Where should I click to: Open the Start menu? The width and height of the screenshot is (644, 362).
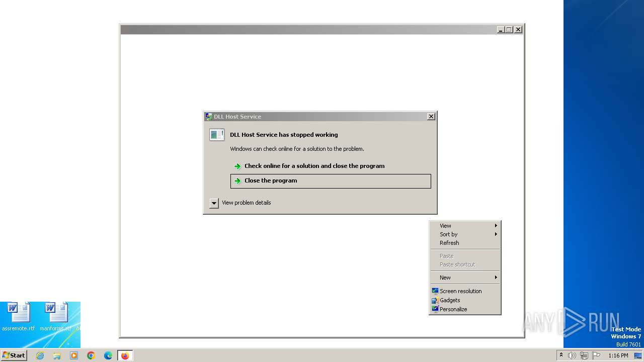coord(14,355)
